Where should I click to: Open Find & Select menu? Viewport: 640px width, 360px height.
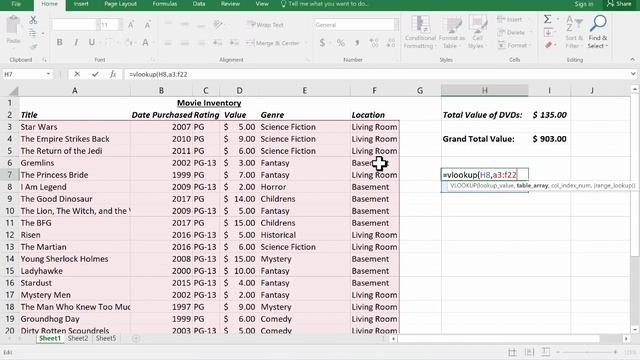(x=598, y=32)
